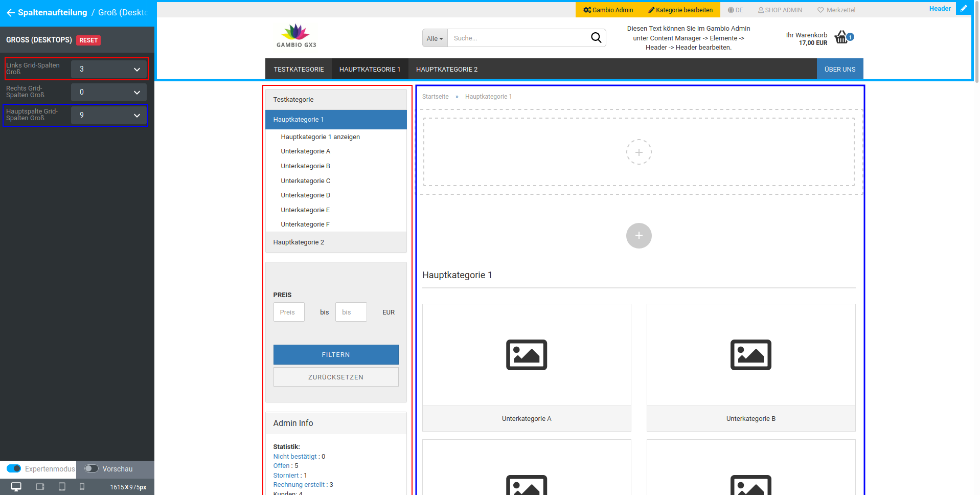Click the back arrow next to Spaltenaufteilung

point(10,13)
